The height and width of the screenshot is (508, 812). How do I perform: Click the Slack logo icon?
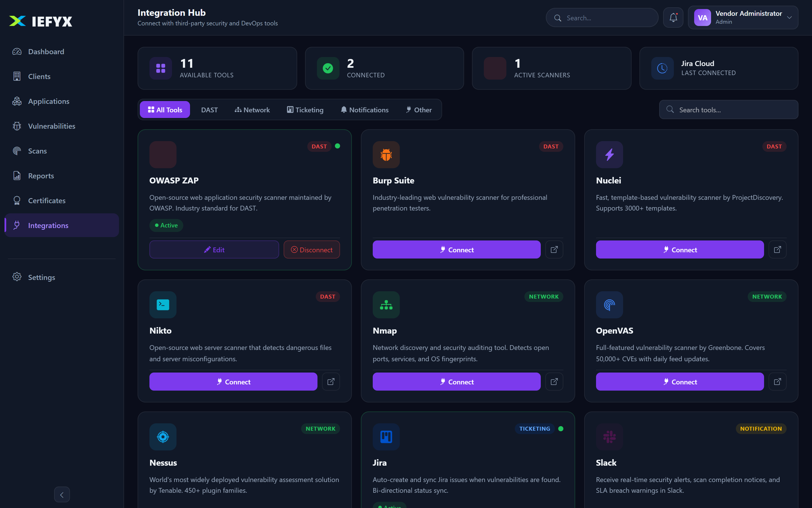coord(609,437)
